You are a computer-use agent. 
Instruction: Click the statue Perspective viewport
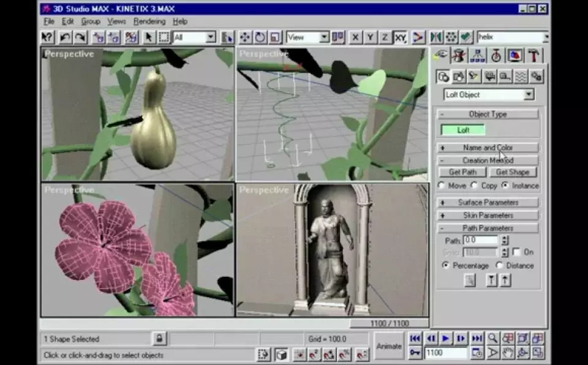click(x=332, y=250)
